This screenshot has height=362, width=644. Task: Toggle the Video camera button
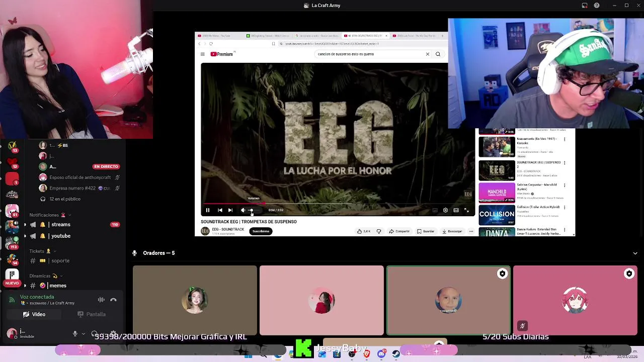pos(34,314)
